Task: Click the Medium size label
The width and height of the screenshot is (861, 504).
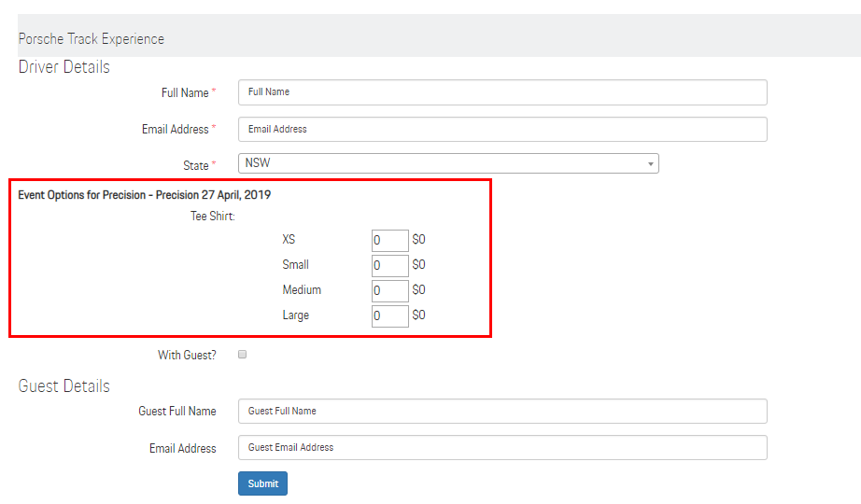Action: point(302,290)
